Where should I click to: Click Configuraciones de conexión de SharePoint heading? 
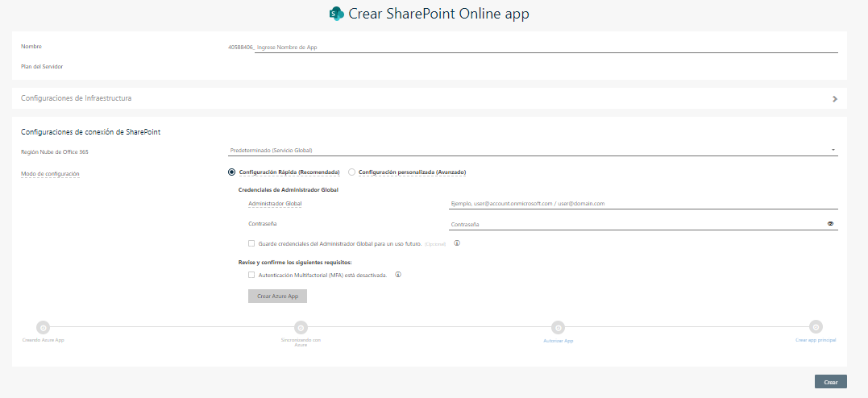pos(91,132)
